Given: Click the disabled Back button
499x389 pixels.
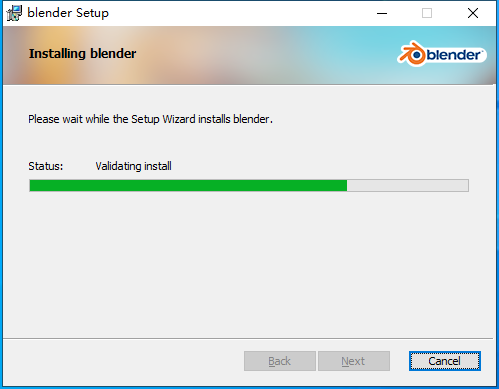Looking at the screenshot, I should point(280,361).
